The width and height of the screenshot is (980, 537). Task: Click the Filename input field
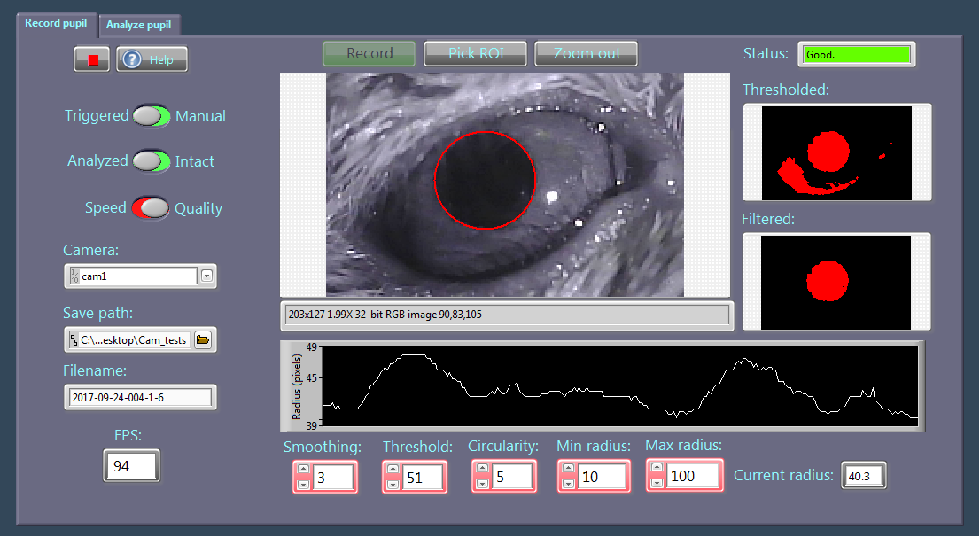(140, 397)
